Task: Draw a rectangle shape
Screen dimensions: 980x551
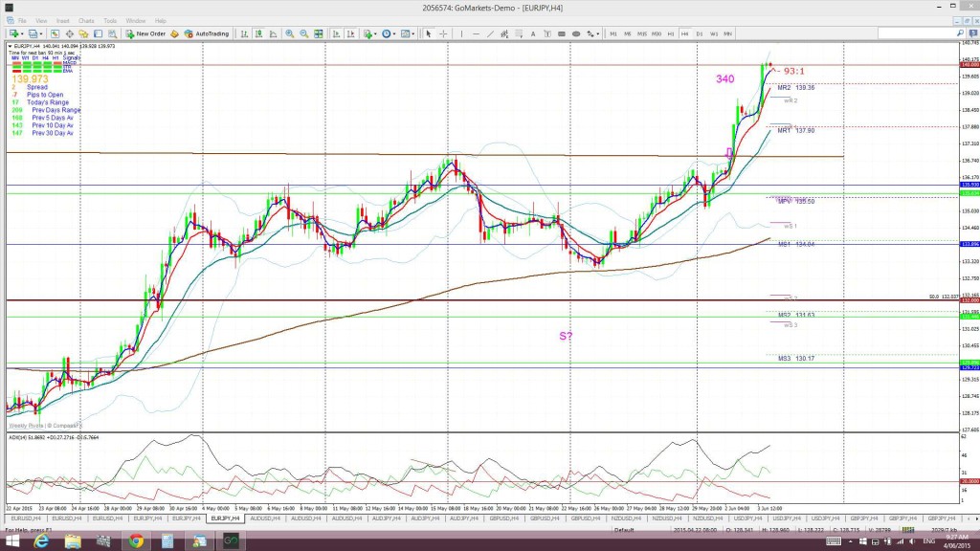Action: 562,33
